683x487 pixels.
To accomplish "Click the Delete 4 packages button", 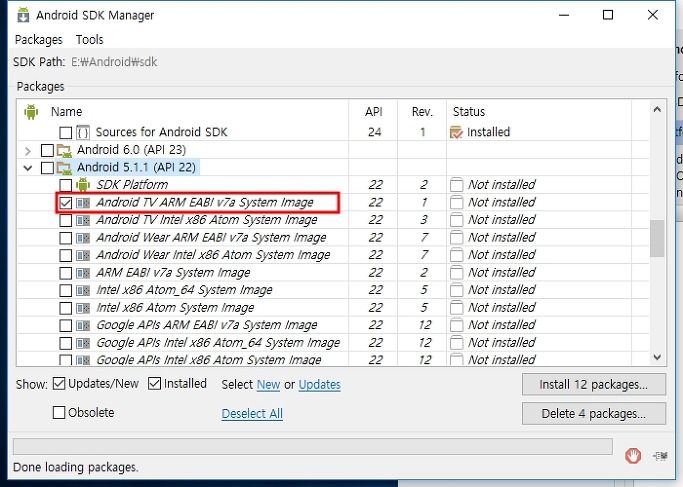I will 594,413.
